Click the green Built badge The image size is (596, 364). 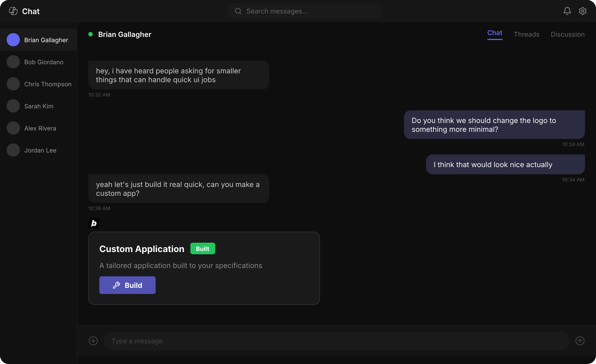(x=203, y=248)
